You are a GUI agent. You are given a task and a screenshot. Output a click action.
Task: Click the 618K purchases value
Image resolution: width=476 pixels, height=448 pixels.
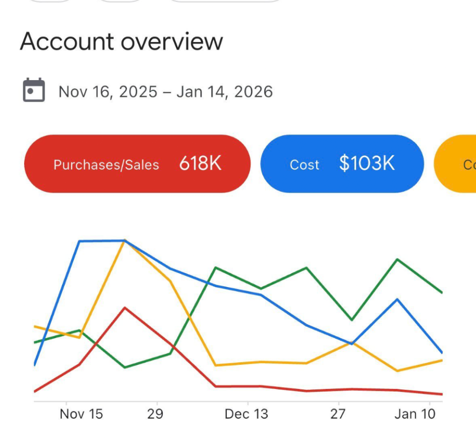click(200, 163)
